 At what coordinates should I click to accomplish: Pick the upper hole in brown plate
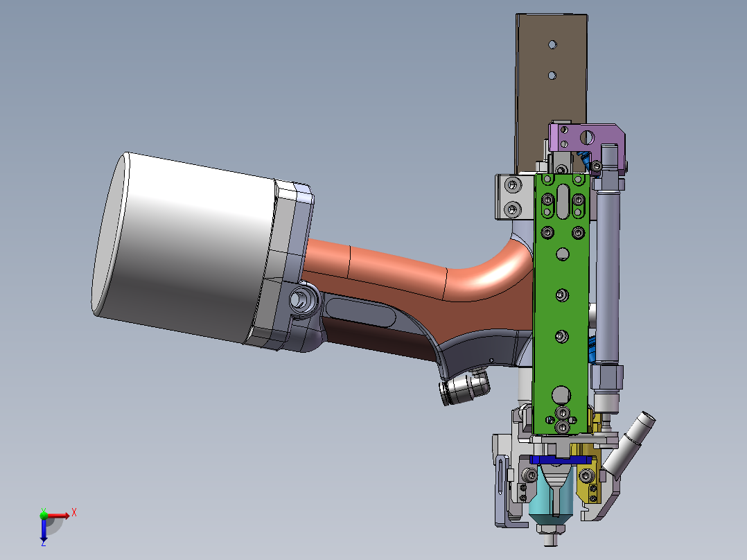553,44
